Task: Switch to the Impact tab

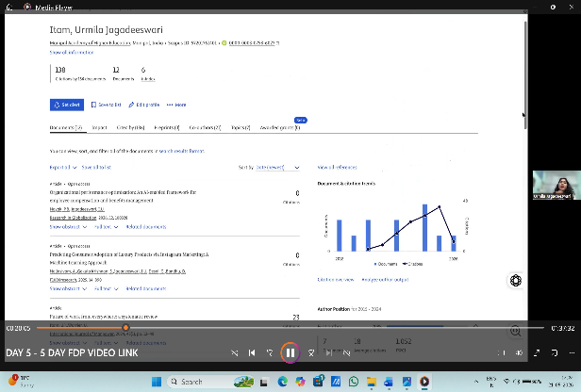Action: tap(99, 127)
